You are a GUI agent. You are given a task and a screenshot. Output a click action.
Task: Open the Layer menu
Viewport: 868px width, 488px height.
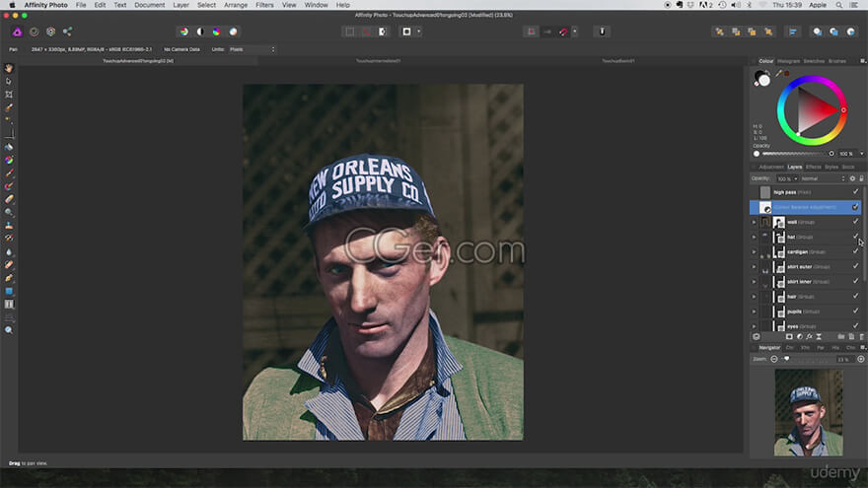(x=181, y=5)
